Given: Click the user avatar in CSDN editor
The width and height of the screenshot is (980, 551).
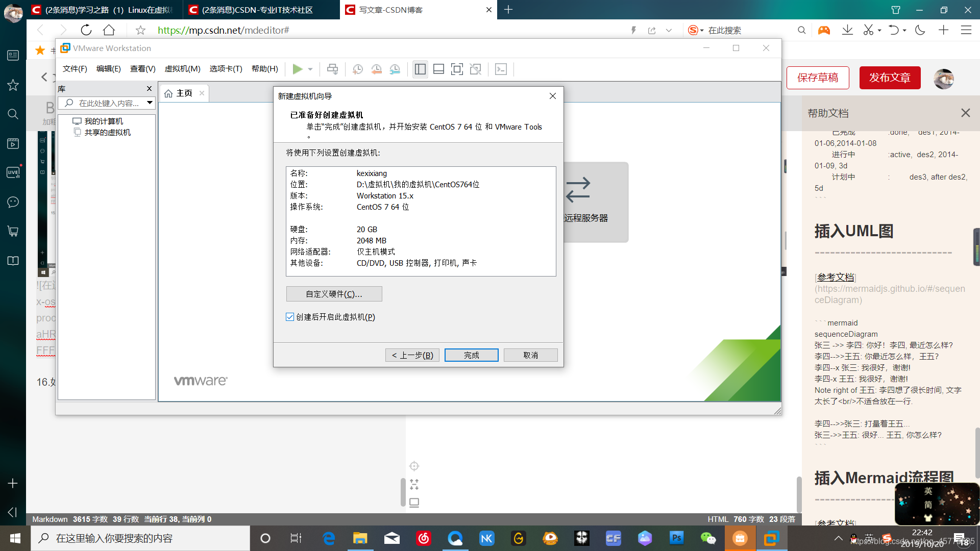Looking at the screenshot, I should (943, 79).
